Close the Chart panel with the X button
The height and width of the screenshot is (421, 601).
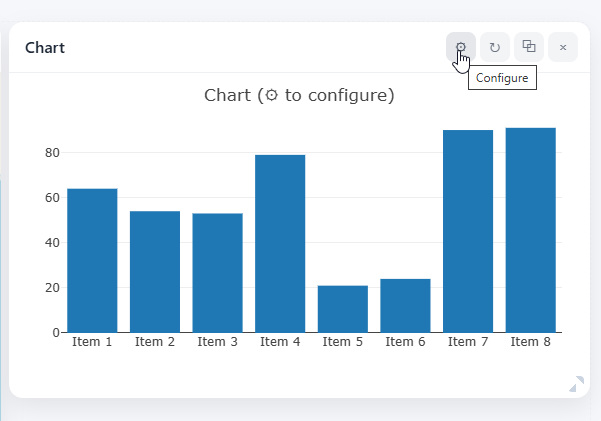pyautogui.click(x=563, y=47)
